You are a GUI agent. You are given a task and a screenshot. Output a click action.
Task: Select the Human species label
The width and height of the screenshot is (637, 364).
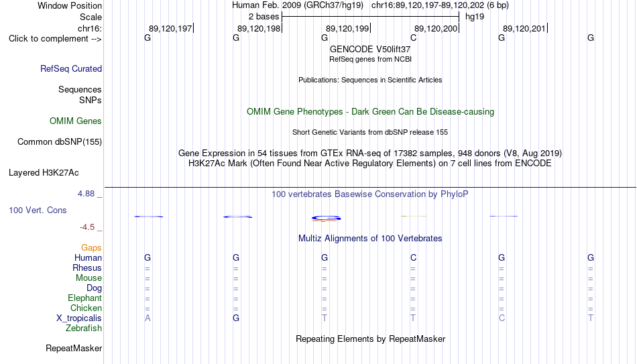[88, 258]
